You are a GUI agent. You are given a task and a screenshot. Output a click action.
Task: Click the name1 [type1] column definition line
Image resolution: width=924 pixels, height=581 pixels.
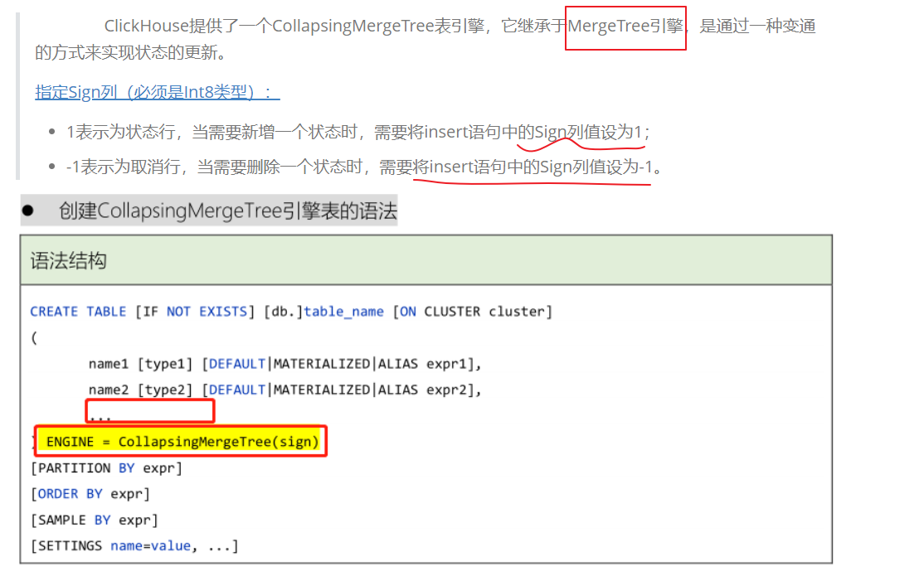click(284, 364)
